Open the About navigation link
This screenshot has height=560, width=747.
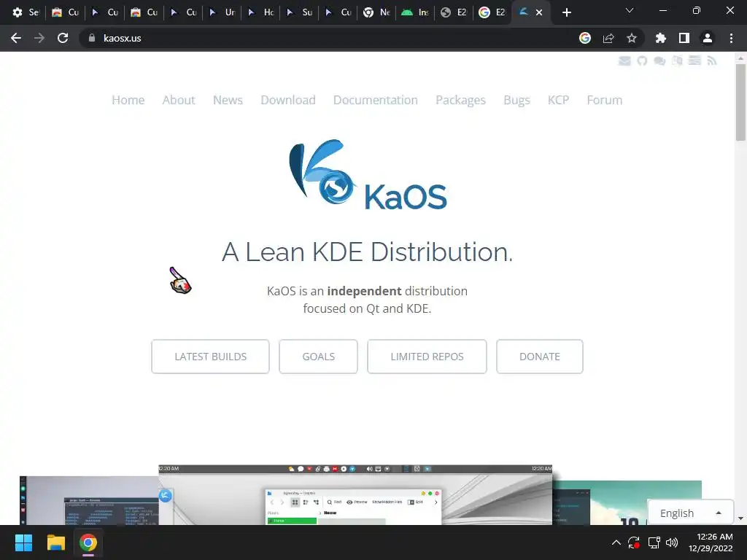click(179, 100)
